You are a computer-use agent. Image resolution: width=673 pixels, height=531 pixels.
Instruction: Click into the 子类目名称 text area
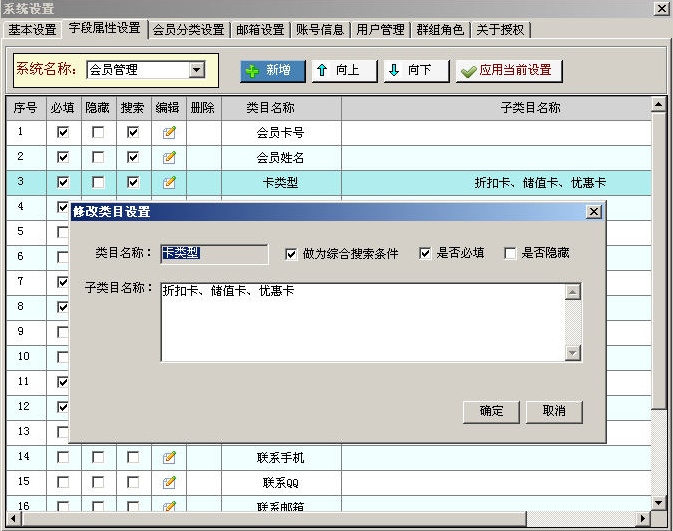click(363, 322)
